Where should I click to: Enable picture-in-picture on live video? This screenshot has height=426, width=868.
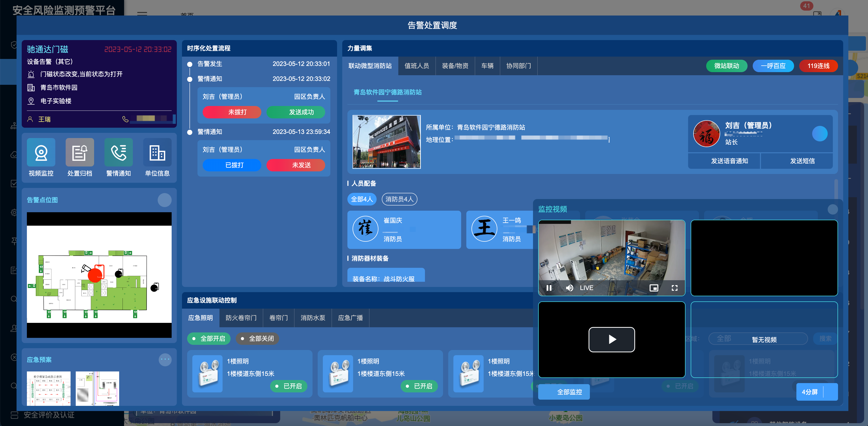pyautogui.click(x=654, y=288)
